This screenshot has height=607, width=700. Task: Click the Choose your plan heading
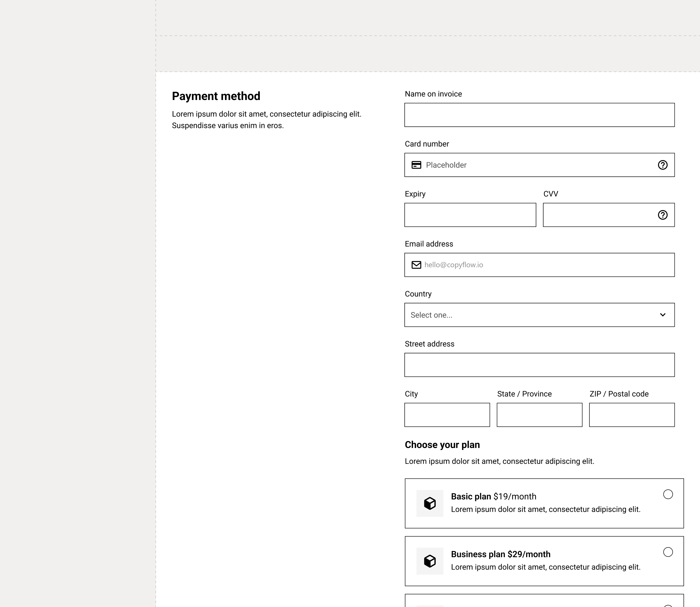click(x=442, y=445)
